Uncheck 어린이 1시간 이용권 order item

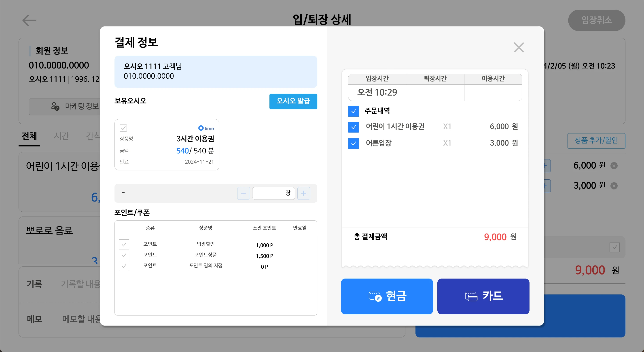coord(353,127)
